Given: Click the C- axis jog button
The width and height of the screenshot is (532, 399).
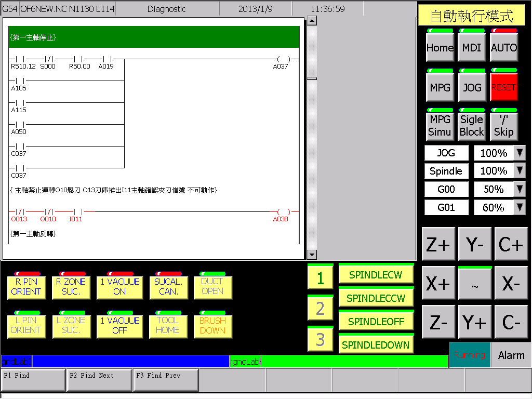Looking at the screenshot, I should click(x=511, y=322).
